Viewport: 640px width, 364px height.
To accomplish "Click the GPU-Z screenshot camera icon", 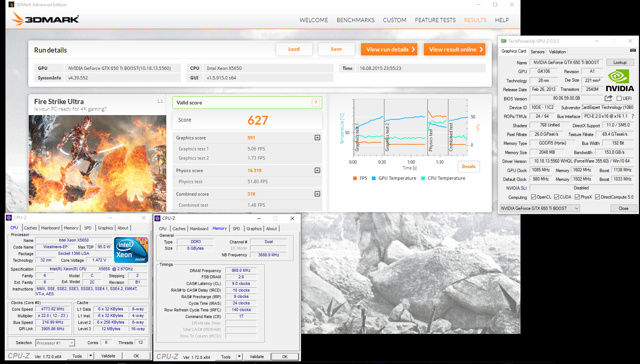I will pos(633,50).
